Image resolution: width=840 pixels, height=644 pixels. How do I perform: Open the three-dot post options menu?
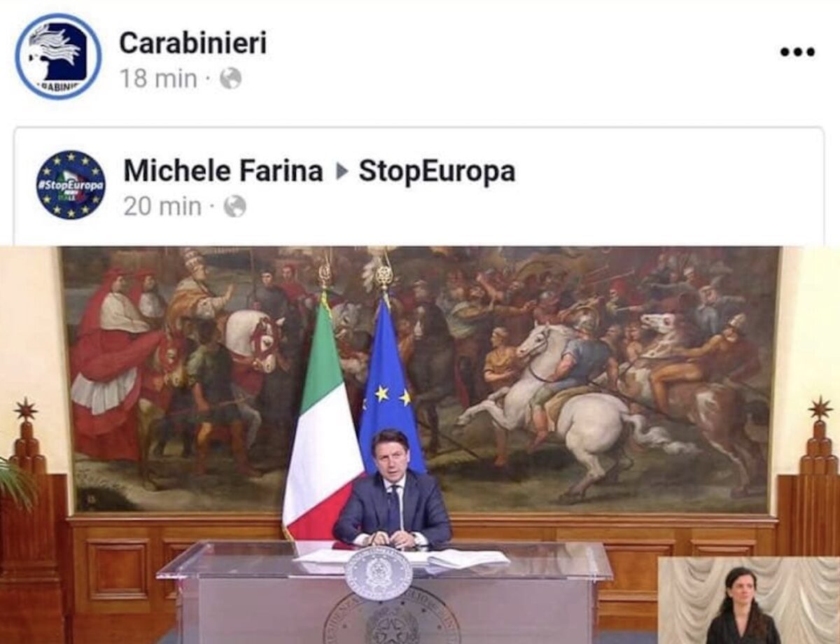[x=797, y=52]
